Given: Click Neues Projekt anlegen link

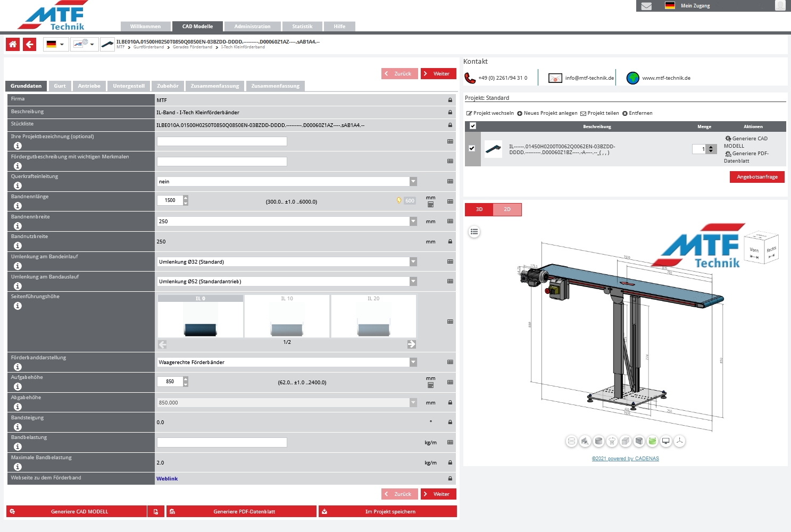Looking at the screenshot, I should point(547,113).
